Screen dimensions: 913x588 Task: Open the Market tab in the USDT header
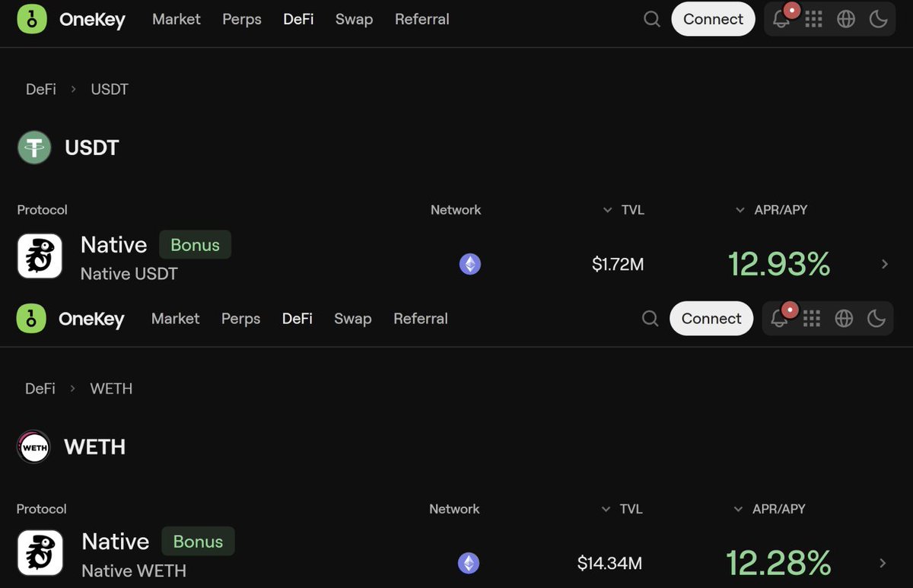pos(177,19)
